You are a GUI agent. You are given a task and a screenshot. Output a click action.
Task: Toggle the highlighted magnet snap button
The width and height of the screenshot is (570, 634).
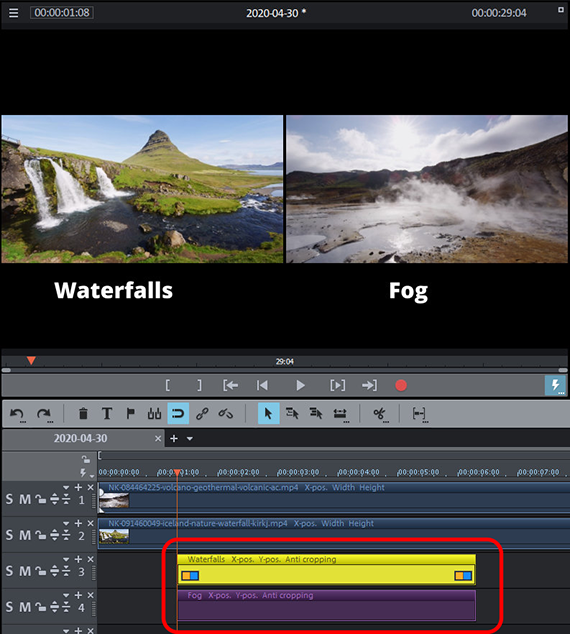(178, 414)
